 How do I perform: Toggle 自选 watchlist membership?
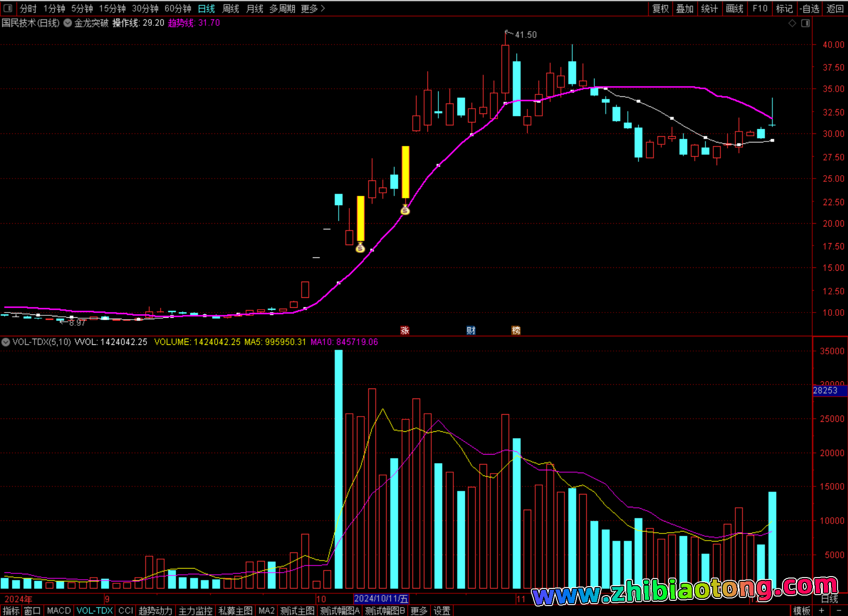809,9
